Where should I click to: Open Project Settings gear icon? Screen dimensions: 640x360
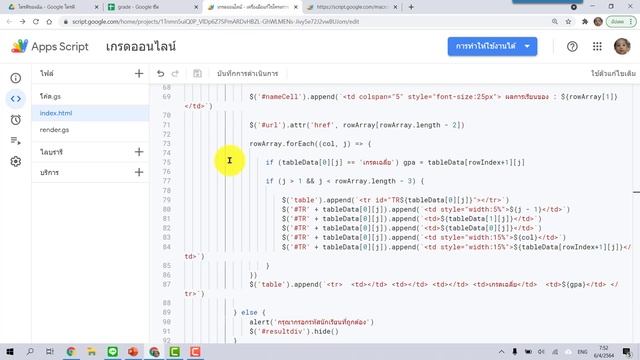[x=16, y=162]
